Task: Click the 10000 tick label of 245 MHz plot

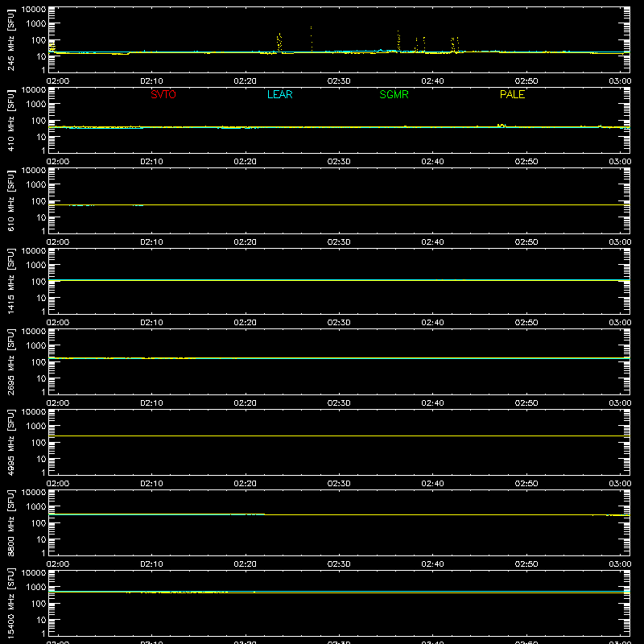Action: pos(34,10)
